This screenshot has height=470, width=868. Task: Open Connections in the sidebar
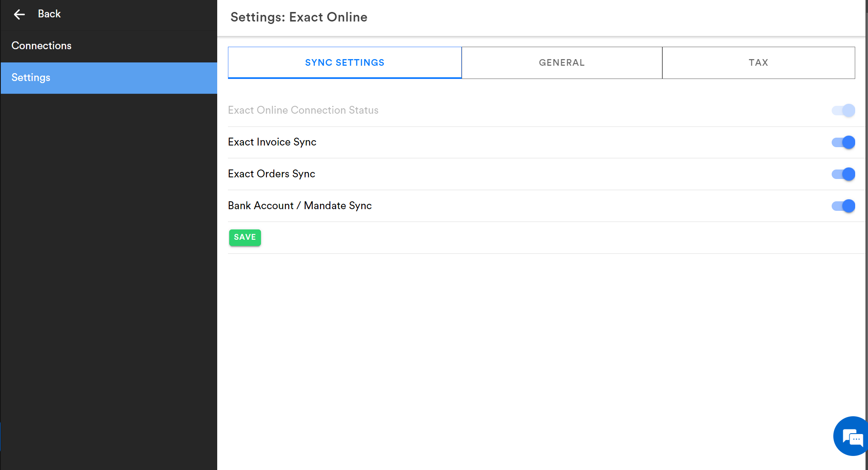click(109, 46)
